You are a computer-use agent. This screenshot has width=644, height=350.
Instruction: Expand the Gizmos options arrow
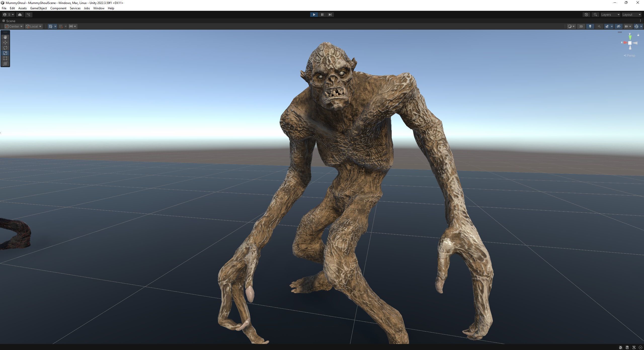click(x=641, y=26)
